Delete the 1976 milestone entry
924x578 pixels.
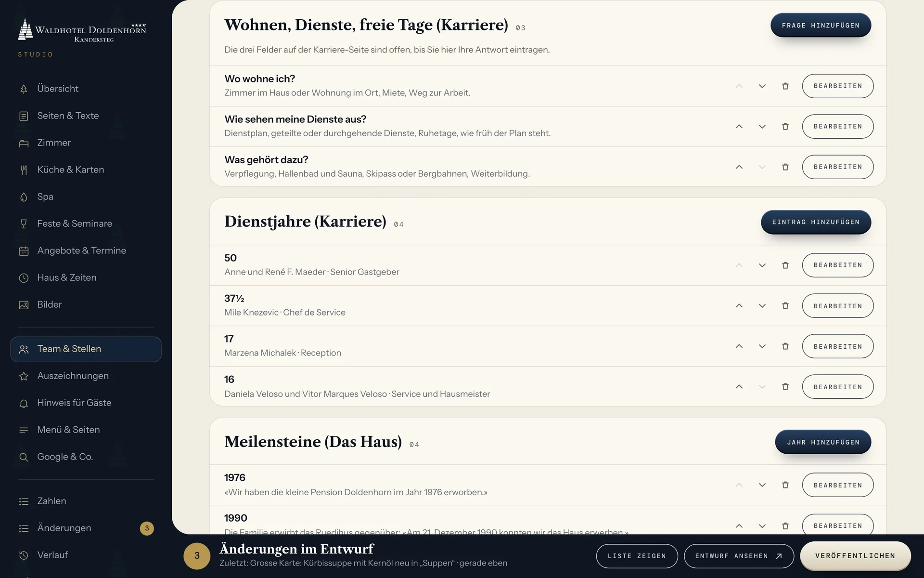[785, 485]
